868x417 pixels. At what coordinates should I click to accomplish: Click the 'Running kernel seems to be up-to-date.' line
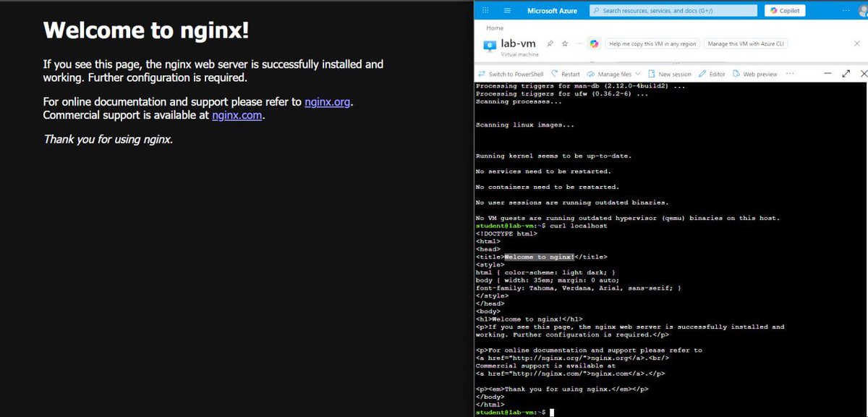tap(553, 156)
